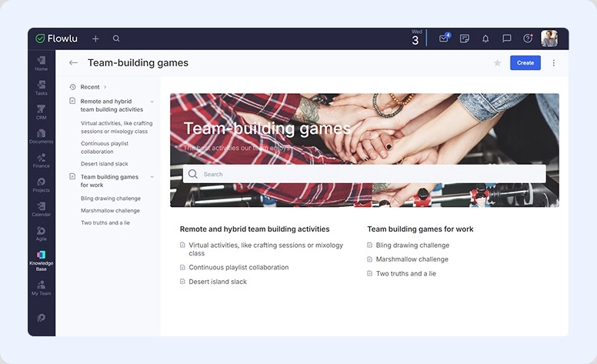Open Projects in the sidebar
Viewport: 597px width, 364px height.
(x=41, y=185)
